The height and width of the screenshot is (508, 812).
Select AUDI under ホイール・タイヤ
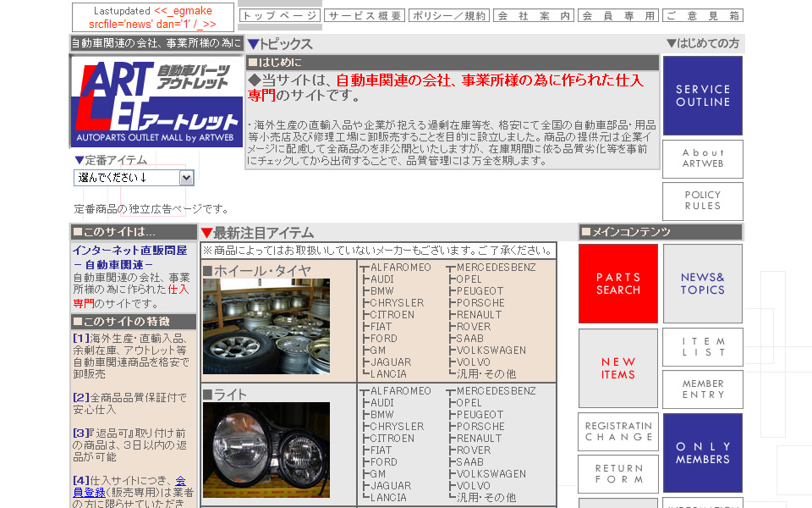(382, 279)
